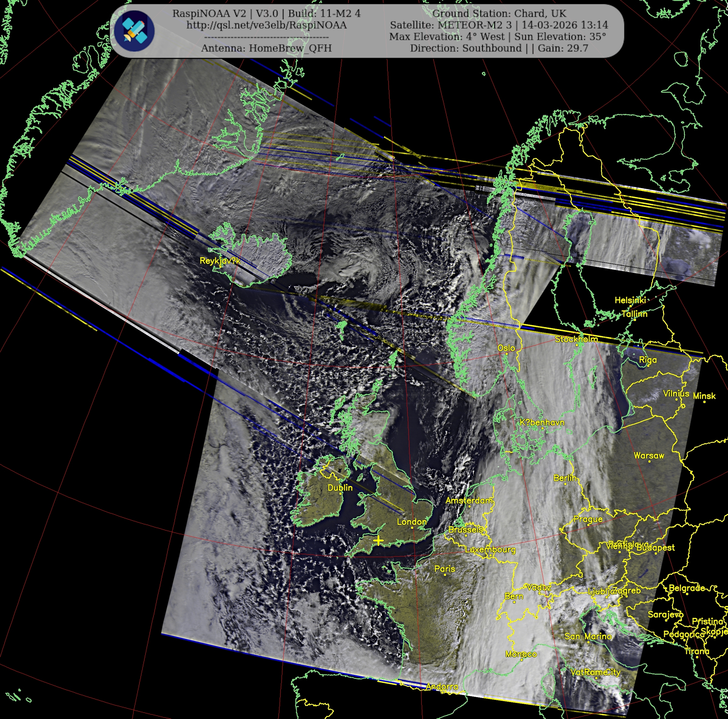Select the Paris map label
The image size is (728, 719).
click(x=445, y=569)
